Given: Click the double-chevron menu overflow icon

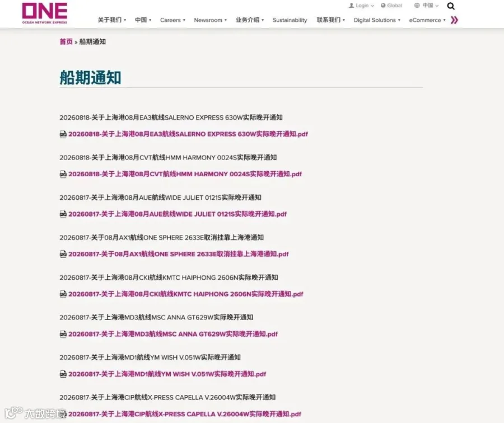Looking at the screenshot, I should click(454, 20).
